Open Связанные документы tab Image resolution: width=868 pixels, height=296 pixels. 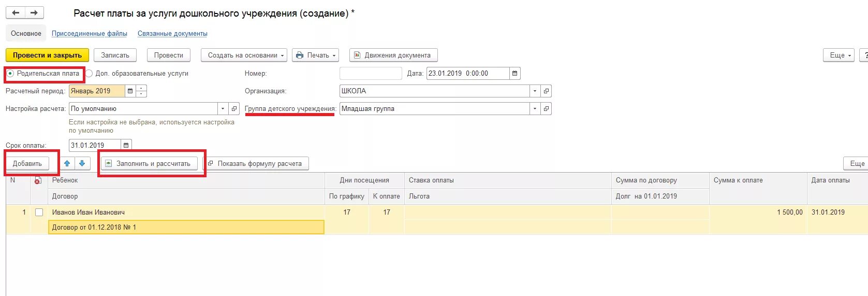(x=172, y=34)
